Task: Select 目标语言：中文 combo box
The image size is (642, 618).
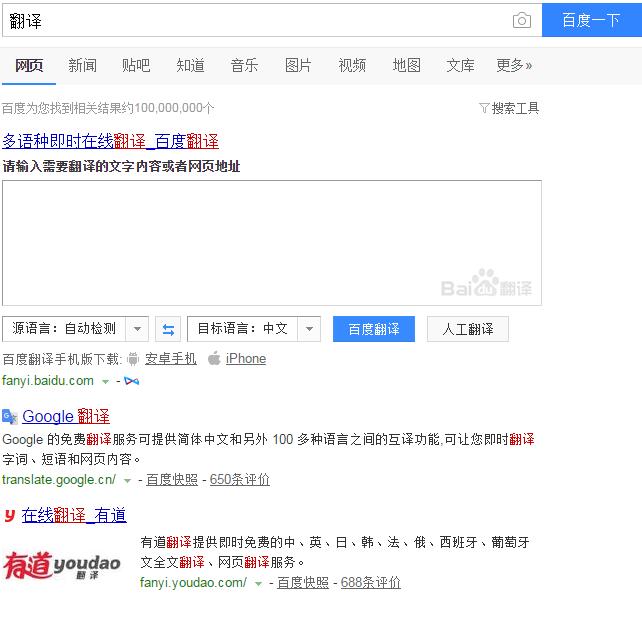Action: coord(254,329)
